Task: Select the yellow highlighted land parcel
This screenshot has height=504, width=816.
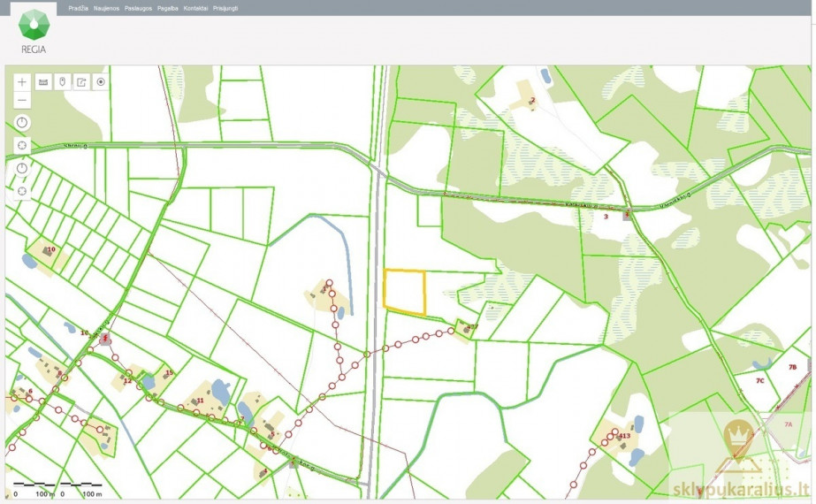Action: pyautogui.click(x=404, y=292)
